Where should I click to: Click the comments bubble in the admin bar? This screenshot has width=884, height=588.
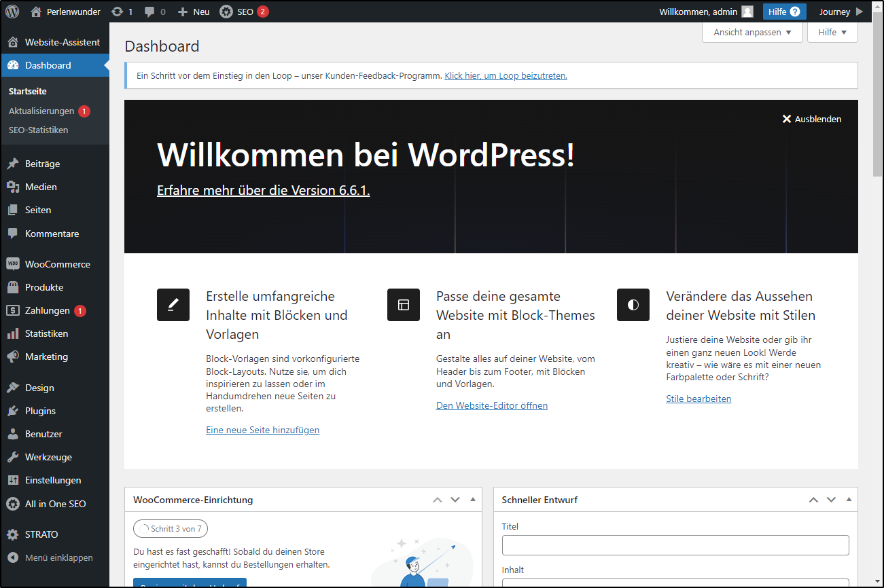coord(151,11)
